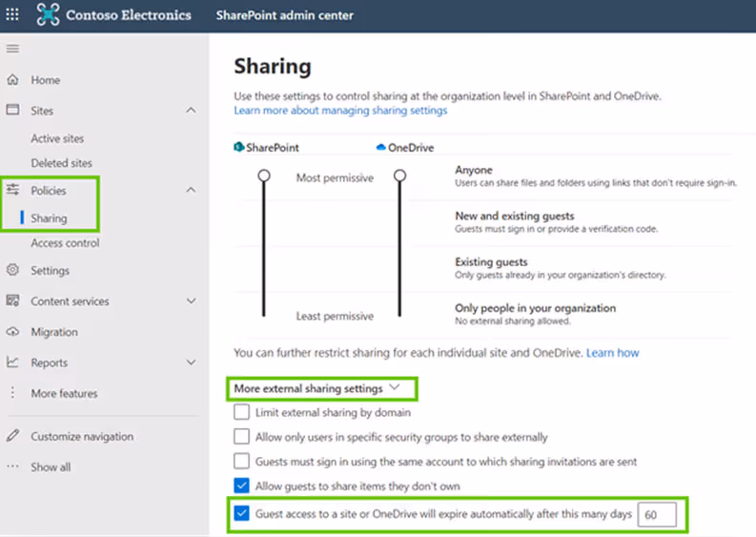Click Show all navigation items

(51, 467)
